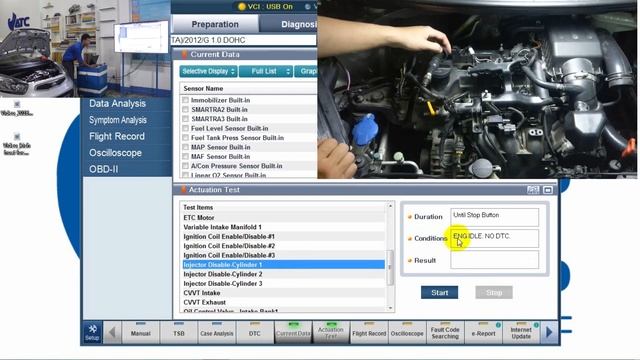640x360 pixels.
Task: Click the Duration field
Action: (x=494, y=217)
